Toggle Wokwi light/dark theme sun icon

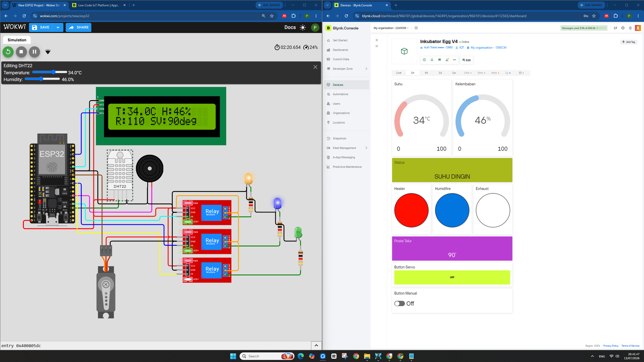pos(303,27)
